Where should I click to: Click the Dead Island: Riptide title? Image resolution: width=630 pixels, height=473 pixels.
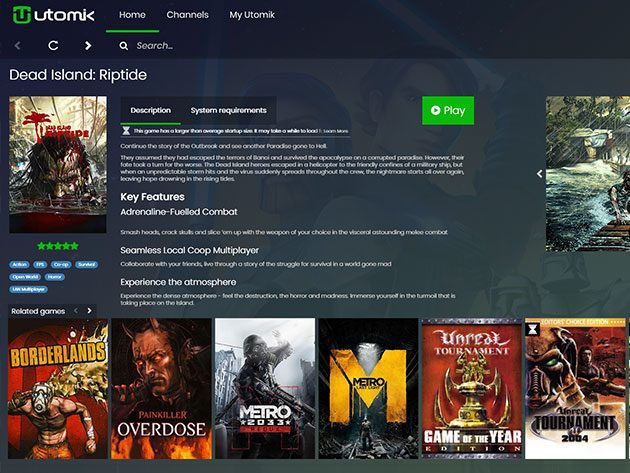coord(78,75)
